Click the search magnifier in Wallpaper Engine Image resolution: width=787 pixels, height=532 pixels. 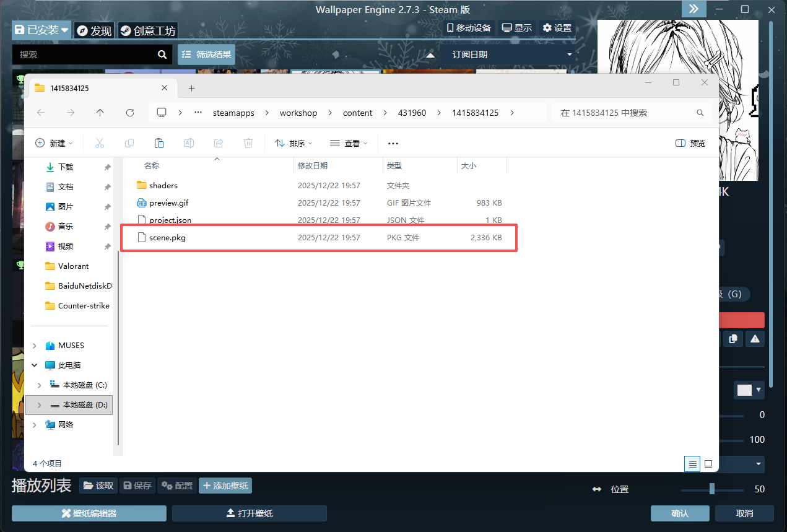(162, 55)
